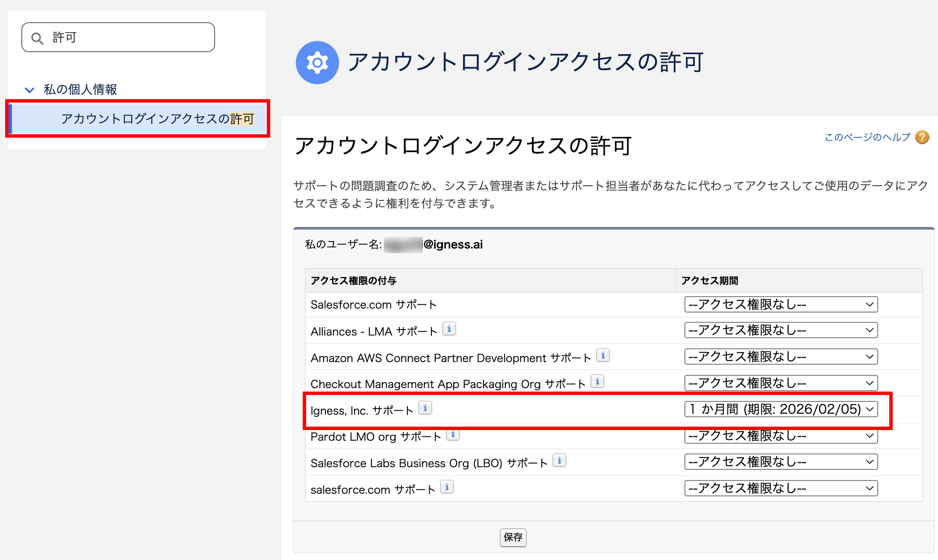Viewport: 938px width, 560px height.
Task: Click info icon for Salesforce Labs Business Org
Action: click(x=559, y=460)
